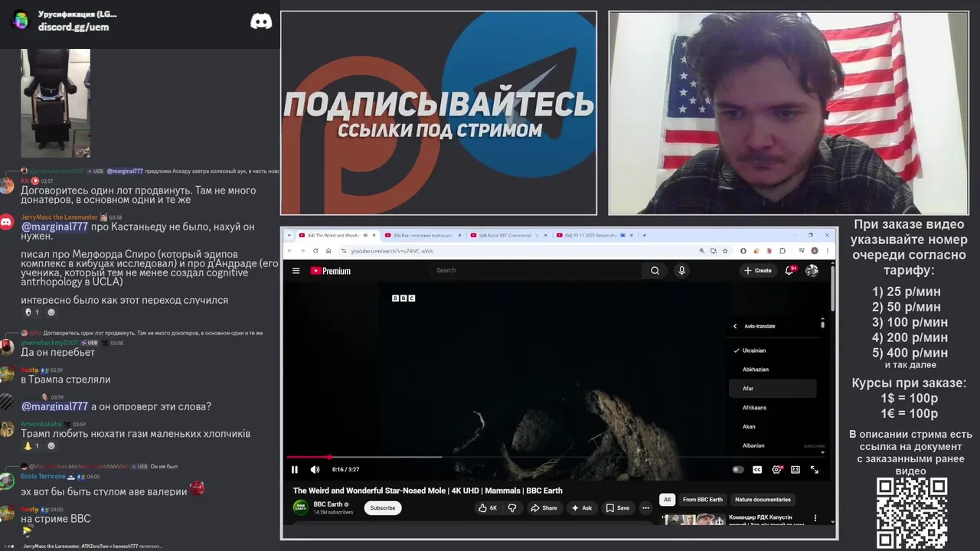Viewport: 980px width, 551px height.
Task: Click the QR code image
Action: tap(912, 513)
